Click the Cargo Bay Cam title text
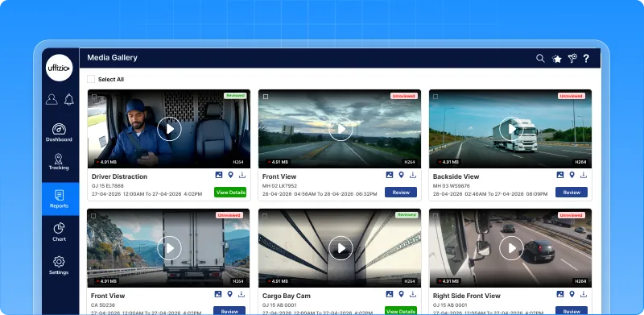644x315 pixels. [x=287, y=296]
